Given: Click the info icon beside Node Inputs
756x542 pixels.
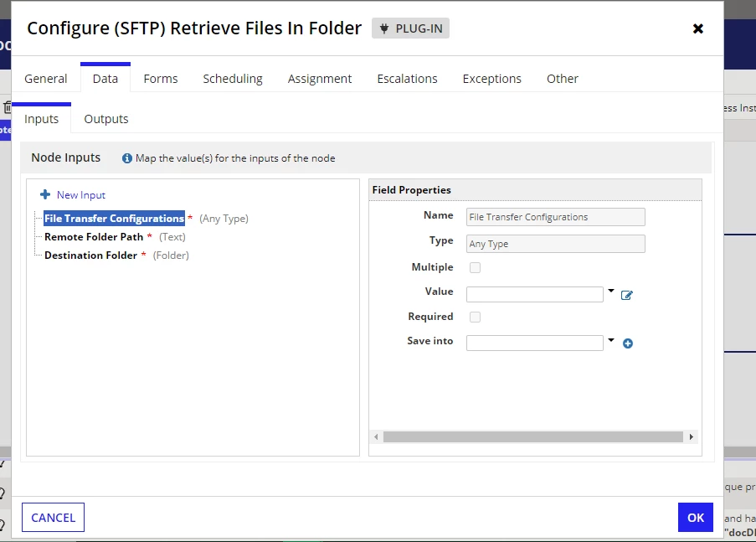Looking at the screenshot, I should pos(126,158).
